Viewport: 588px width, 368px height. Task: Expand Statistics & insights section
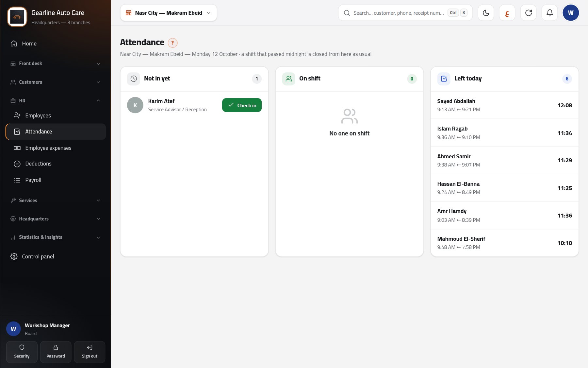tap(56, 237)
